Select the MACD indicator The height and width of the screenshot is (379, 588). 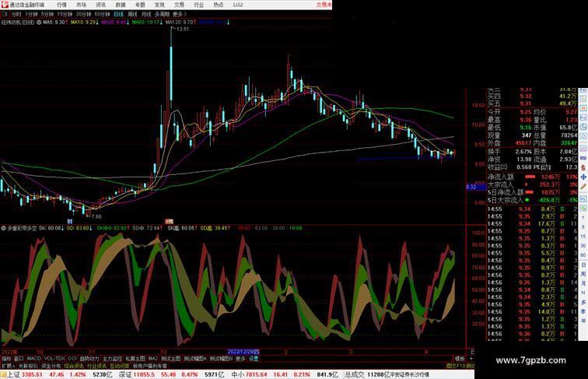pyautogui.click(x=33, y=359)
